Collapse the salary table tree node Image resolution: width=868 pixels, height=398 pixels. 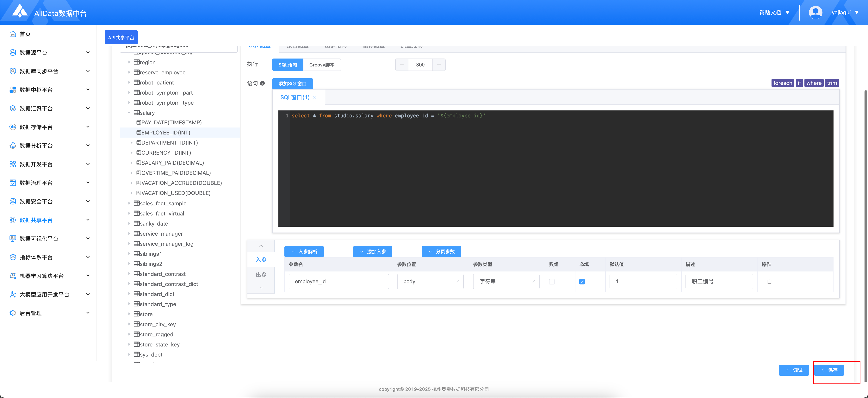tap(129, 113)
